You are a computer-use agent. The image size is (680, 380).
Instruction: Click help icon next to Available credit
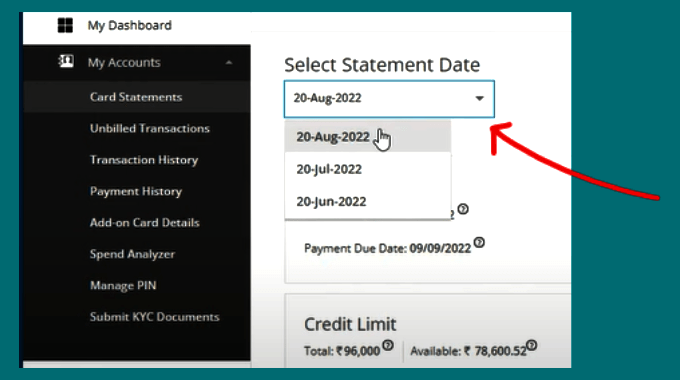532,346
